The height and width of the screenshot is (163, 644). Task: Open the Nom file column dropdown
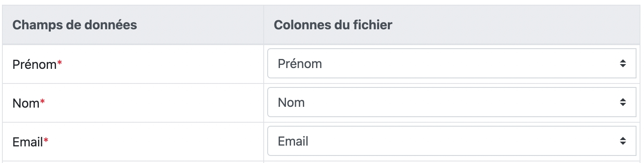tap(451, 102)
